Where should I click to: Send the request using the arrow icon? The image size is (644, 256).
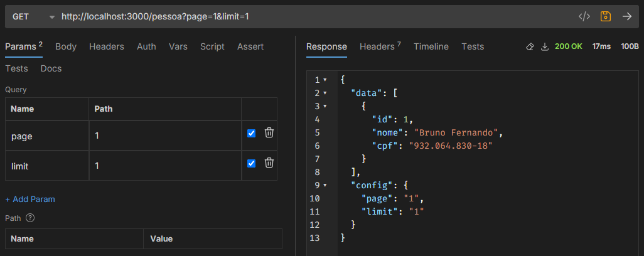click(x=626, y=16)
